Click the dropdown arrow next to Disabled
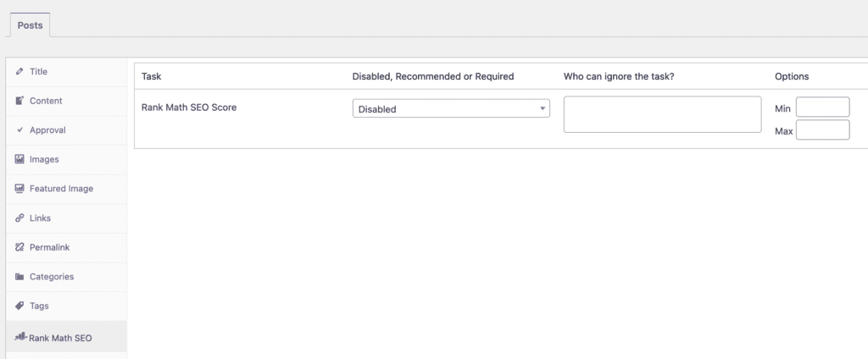The width and height of the screenshot is (868, 359). click(x=542, y=109)
